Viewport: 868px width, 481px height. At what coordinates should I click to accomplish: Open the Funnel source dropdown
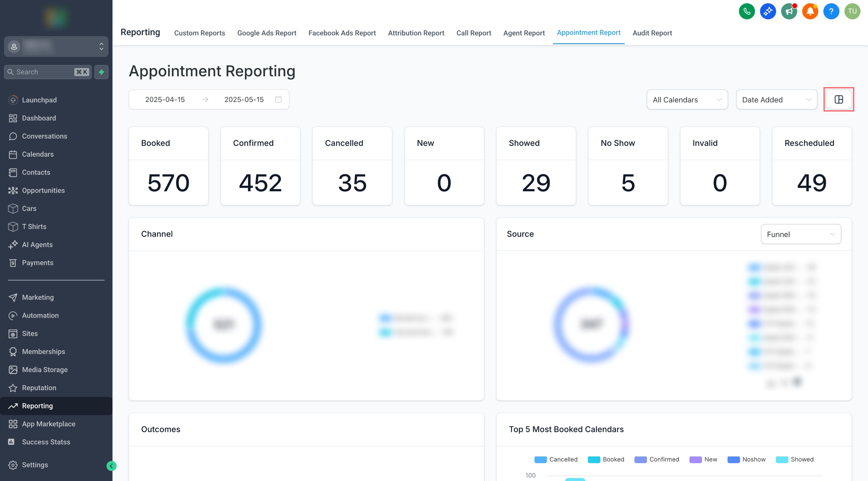click(x=800, y=234)
